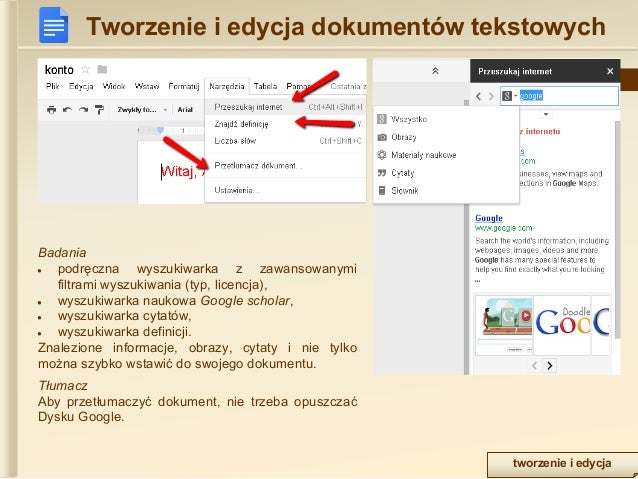Click the Google Docs blue document icon

tap(54, 25)
